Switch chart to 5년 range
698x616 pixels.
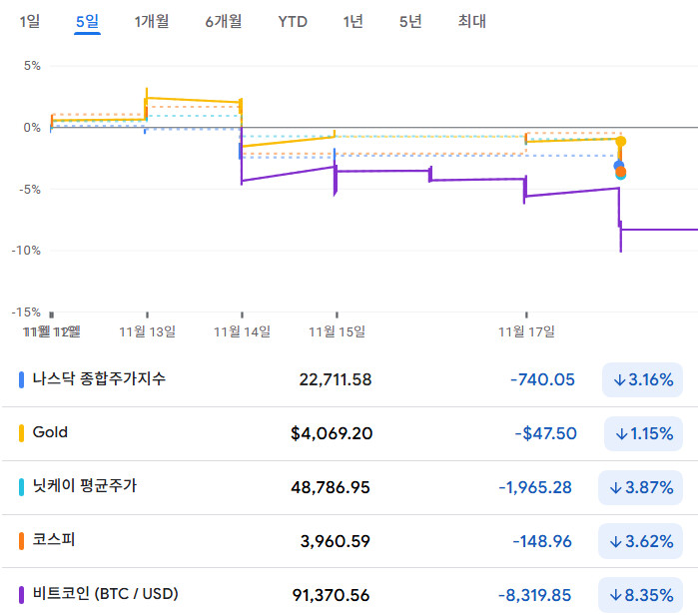(x=409, y=21)
